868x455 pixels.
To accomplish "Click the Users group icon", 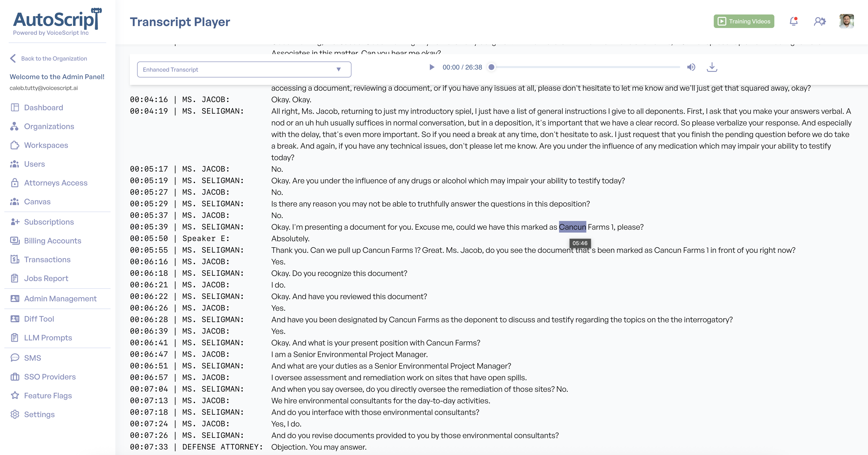I will pyautogui.click(x=15, y=164).
